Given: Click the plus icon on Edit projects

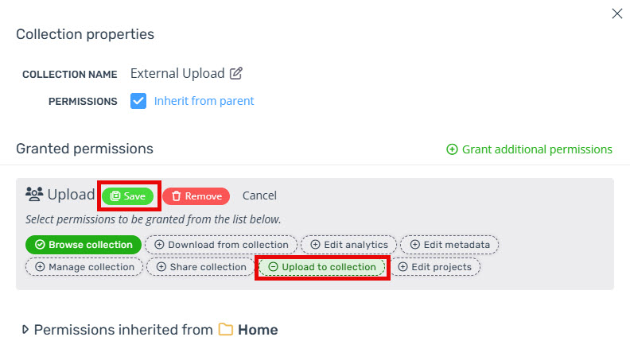Looking at the screenshot, I should tap(403, 267).
